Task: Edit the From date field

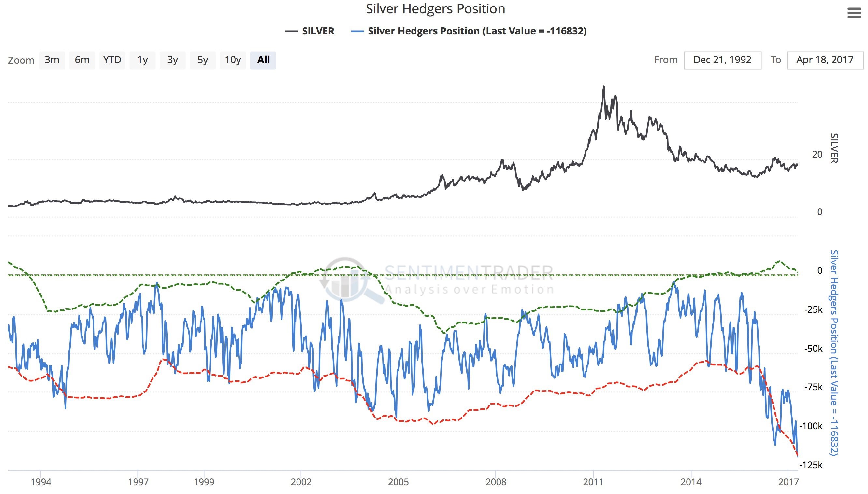Action: [722, 61]
